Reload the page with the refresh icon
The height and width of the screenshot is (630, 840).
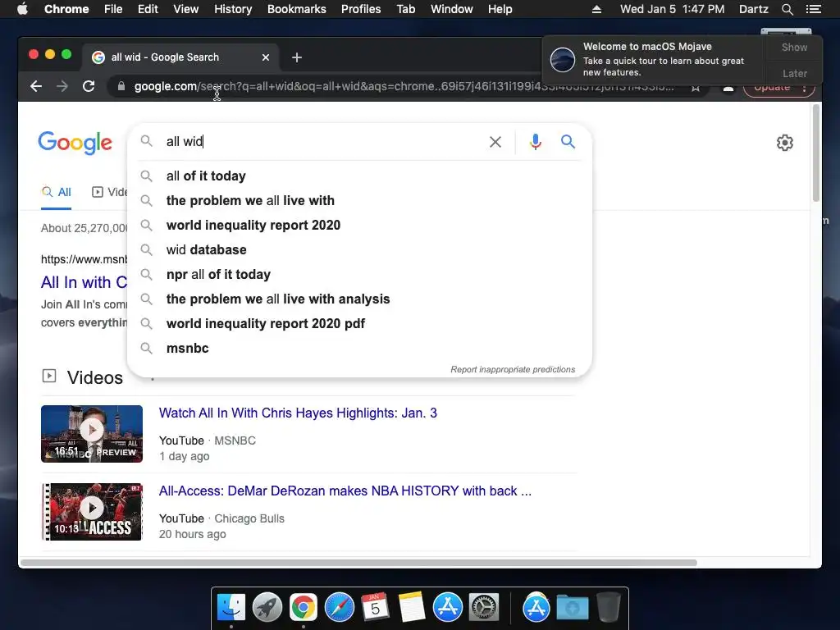click(x=89, y=86)
